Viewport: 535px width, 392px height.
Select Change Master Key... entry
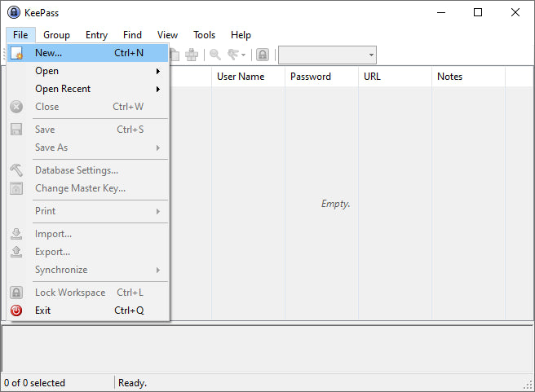coord(88,188)
